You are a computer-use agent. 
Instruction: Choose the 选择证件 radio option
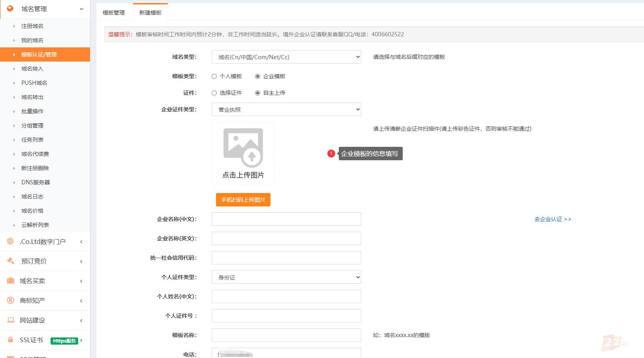pyautogui.click(x=214, y=93)
